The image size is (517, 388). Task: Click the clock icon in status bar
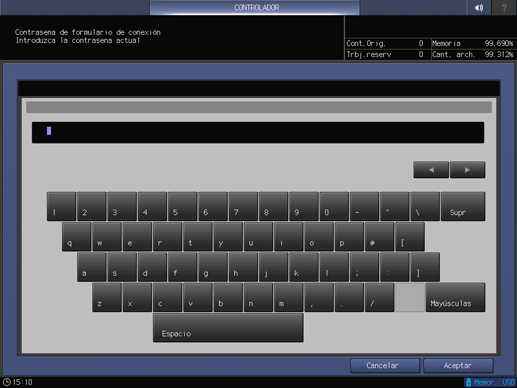click(7, 382)
